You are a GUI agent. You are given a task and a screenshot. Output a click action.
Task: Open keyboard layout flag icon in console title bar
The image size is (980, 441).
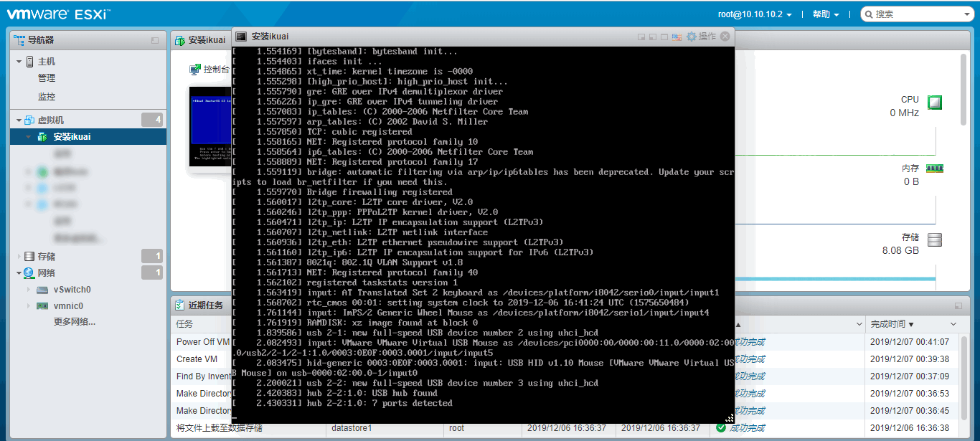(677, 37)
